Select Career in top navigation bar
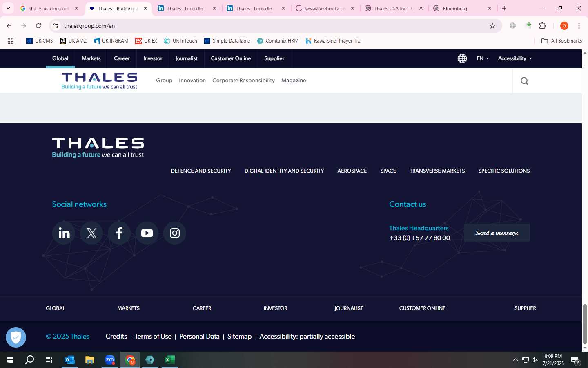The width and height of the screenshot is (588, 368). 122,58
